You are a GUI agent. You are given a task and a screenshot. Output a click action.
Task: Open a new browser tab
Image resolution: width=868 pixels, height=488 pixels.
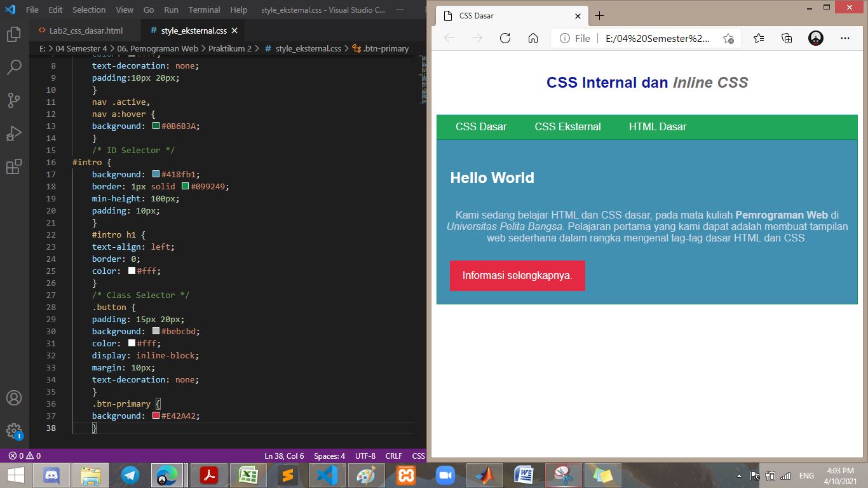coord(599,16)
